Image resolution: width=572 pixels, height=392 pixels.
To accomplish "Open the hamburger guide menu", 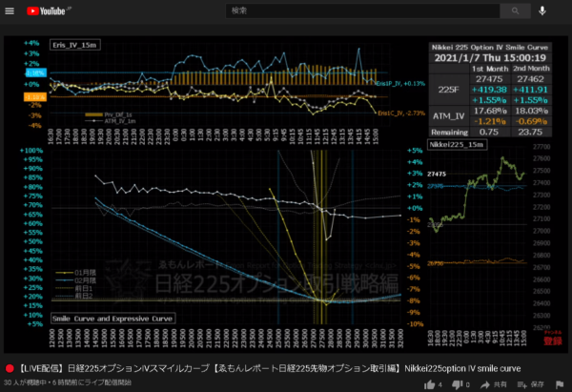I will [x=11, y=11].
